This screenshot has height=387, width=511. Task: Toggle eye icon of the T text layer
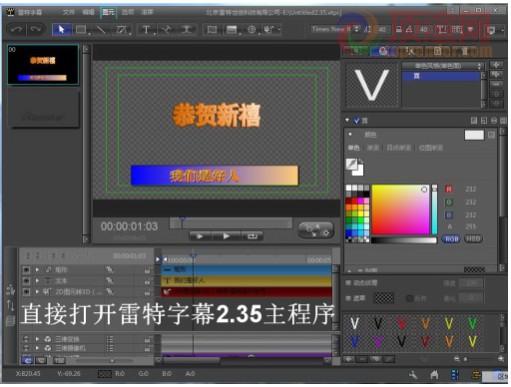(x=27, y=281)
